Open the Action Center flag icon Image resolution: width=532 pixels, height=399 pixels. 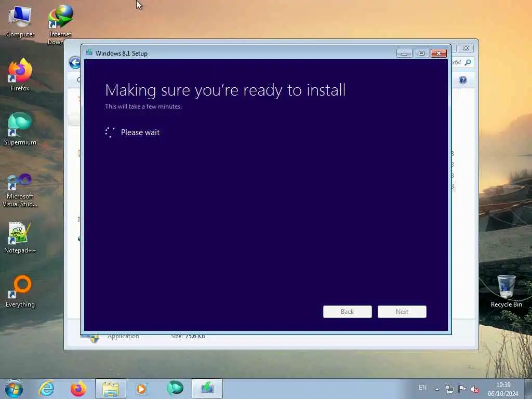coord(462,389)
